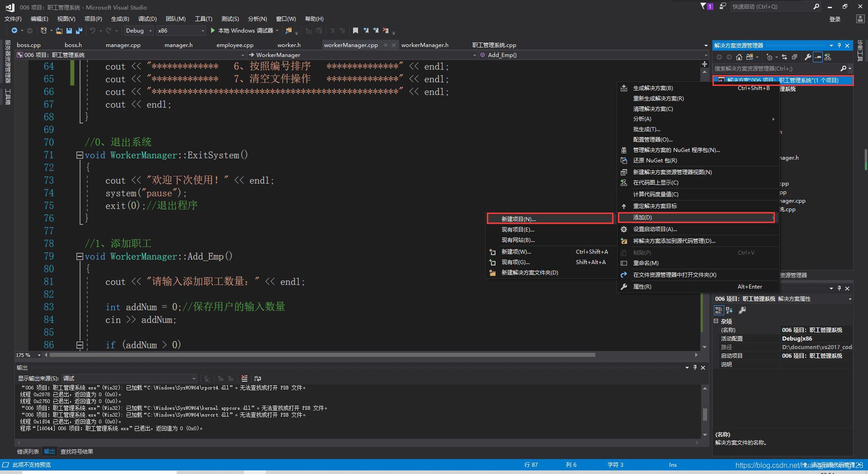
Task: Click the Solution Explorer search magnifier icon
Action: (x=843, y=69)
